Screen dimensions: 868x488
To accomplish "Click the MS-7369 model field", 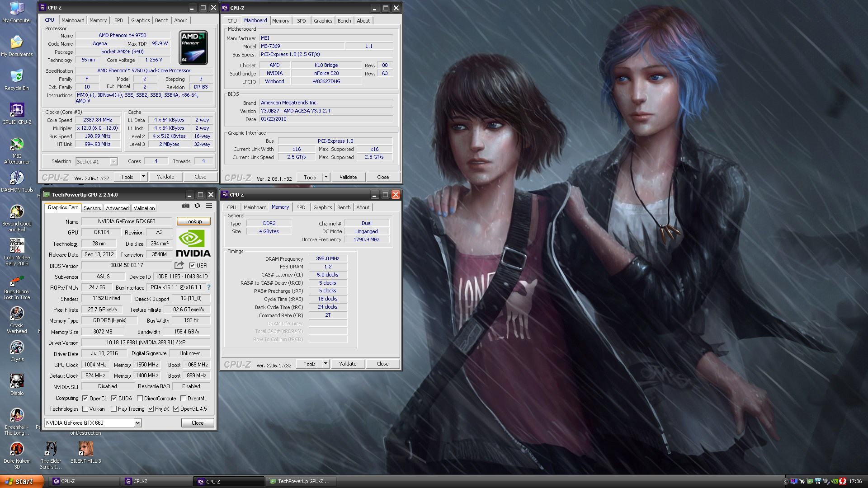I will pos(302,46).
